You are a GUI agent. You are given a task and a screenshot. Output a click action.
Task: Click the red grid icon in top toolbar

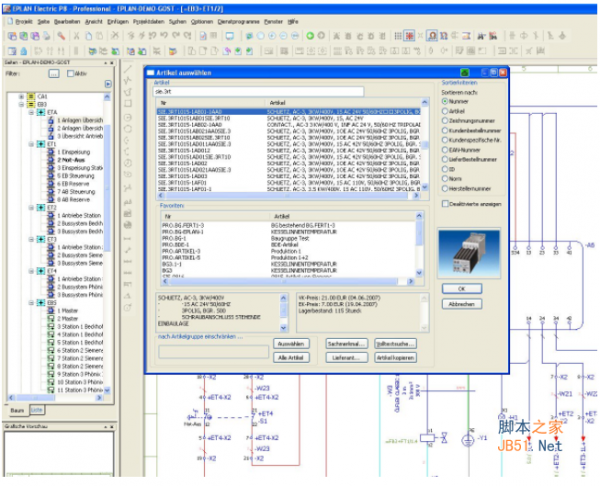pos(409,35)
